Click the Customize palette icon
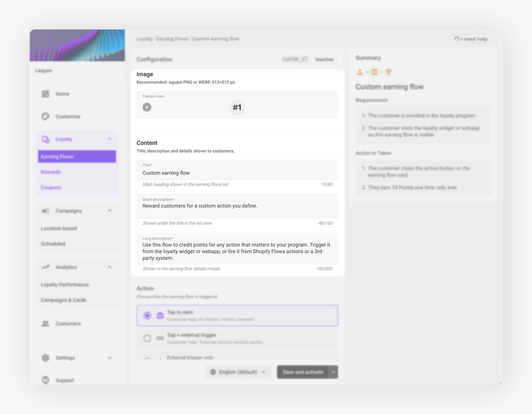532x414 pixels. pyautogui.click(x=45, y=116)
